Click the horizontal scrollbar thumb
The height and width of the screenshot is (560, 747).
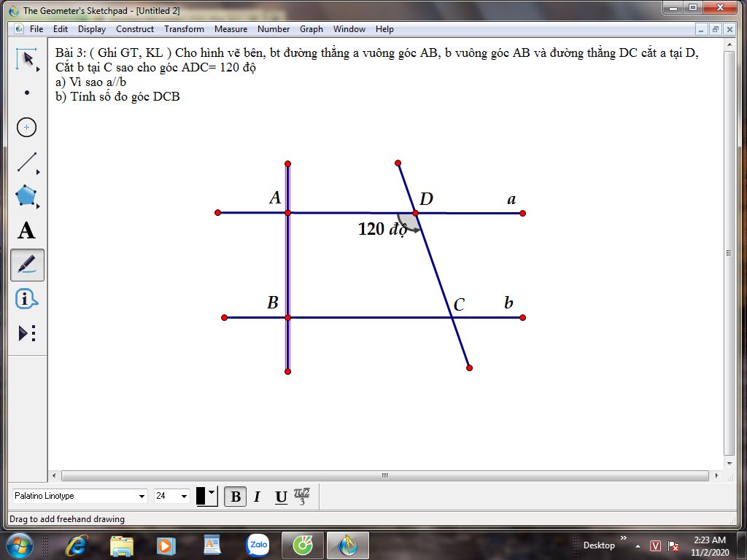pyautogui.click(x=385, y=475)
